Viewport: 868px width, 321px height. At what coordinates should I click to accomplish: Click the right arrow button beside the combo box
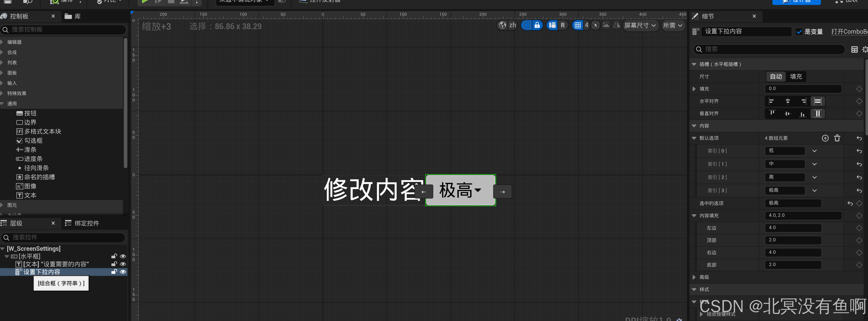click(x=502, y=192)
